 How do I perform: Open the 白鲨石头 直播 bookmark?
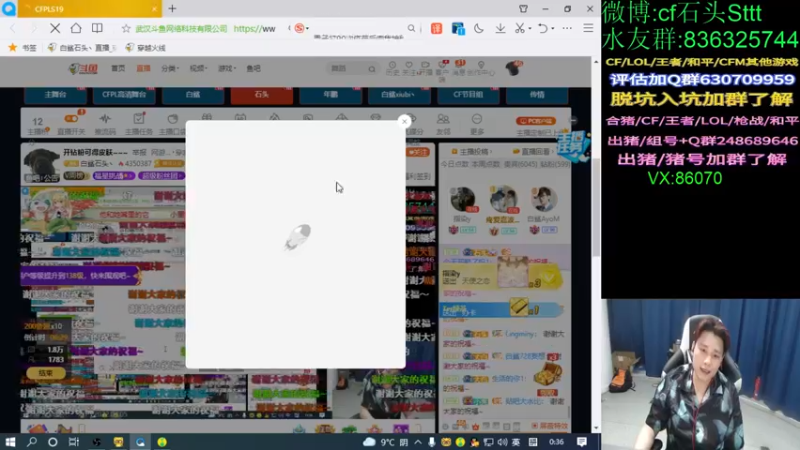tap(82, 47)
